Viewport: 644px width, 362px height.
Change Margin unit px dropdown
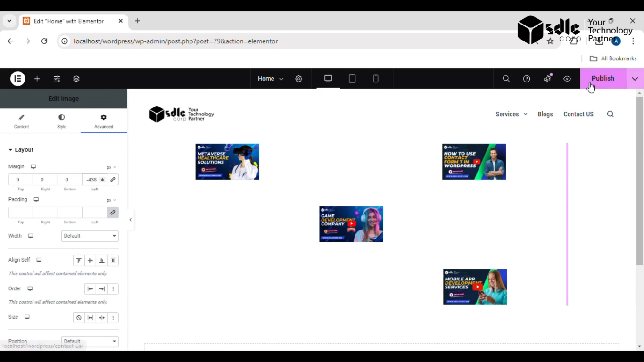tap(111, 167)
